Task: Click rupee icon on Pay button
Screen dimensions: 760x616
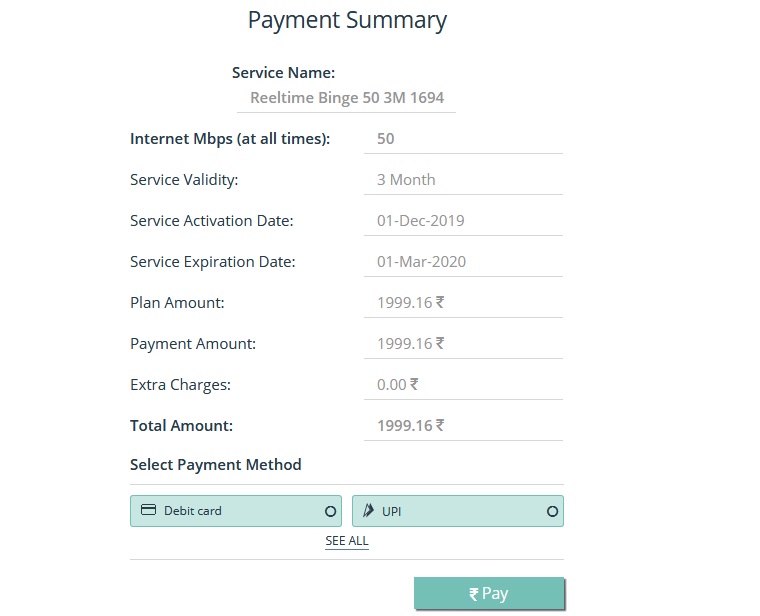Action: [x=474, y=594]
